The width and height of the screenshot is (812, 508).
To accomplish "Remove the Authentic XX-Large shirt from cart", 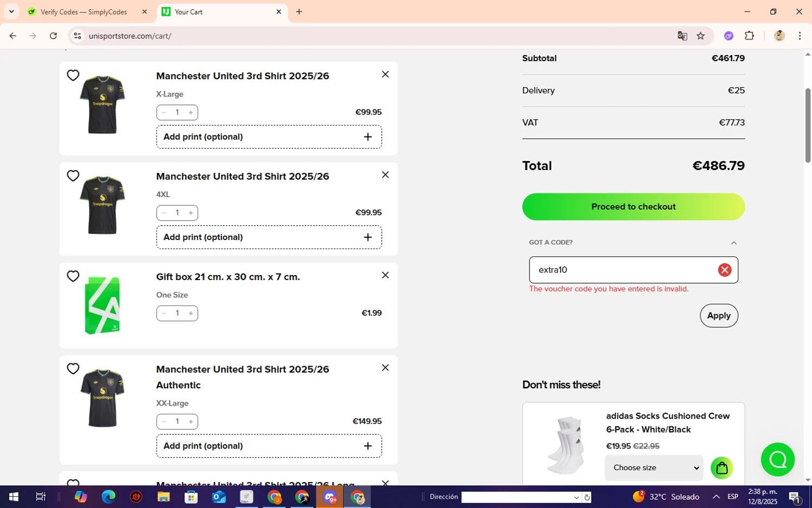I will [385, 368].
